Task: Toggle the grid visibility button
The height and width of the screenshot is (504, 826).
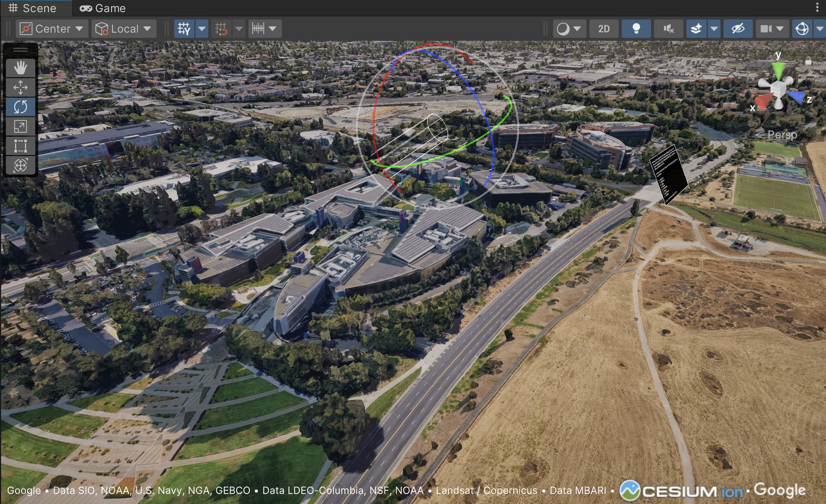Action: coord(184,29)
